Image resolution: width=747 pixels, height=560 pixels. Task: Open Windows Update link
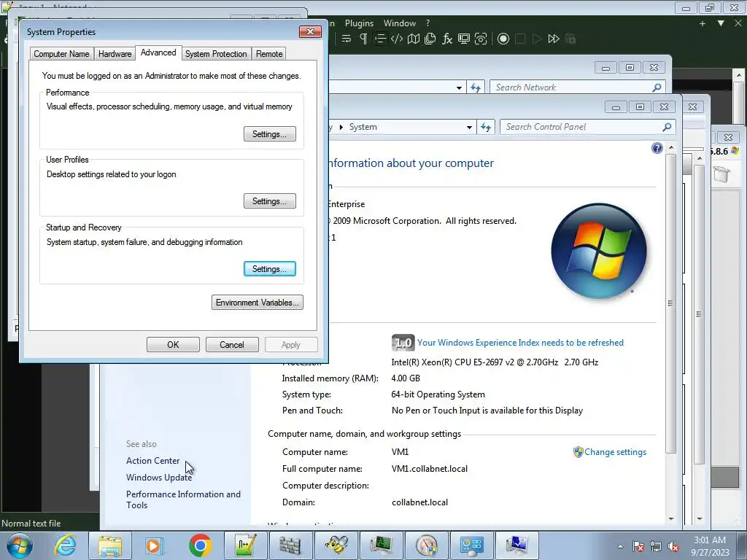click(x=159, y=478)
